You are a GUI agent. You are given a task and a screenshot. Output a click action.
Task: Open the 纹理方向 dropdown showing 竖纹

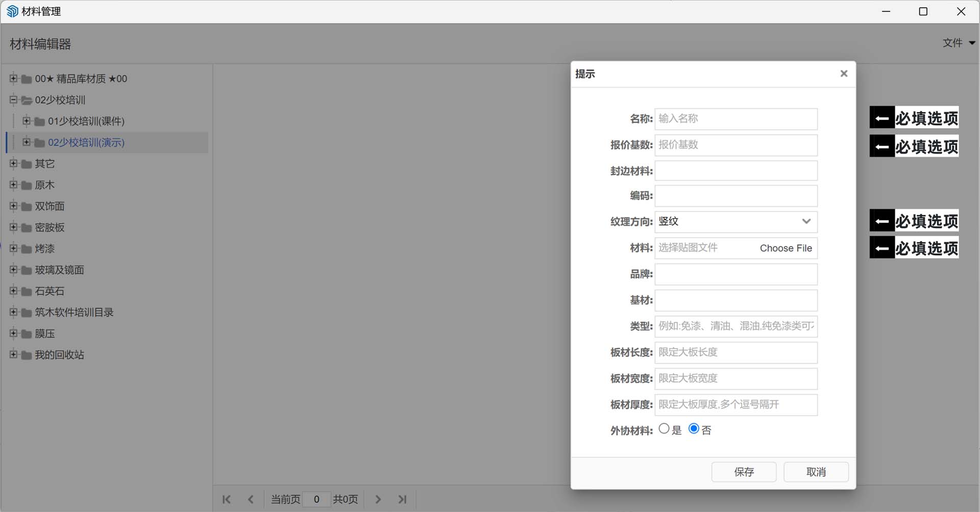click(805, 222)
